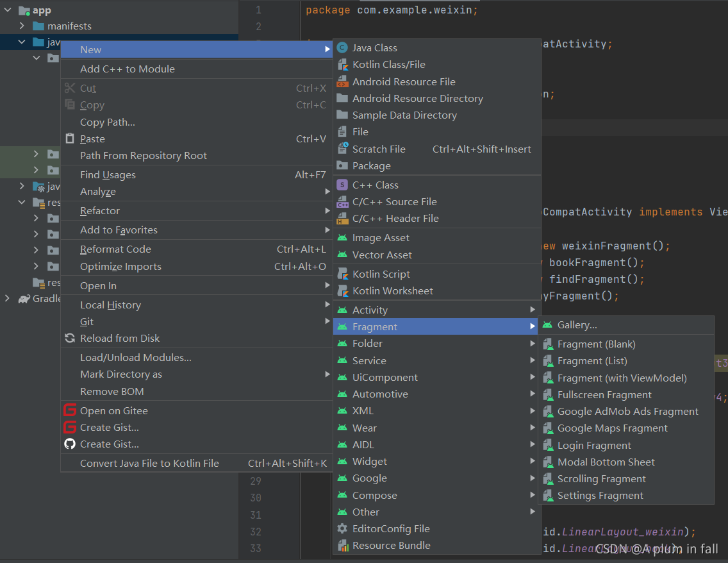Open the Wear submenu
Image resolution: width=728 pixels, height=563 pixels.
point(436,428)
